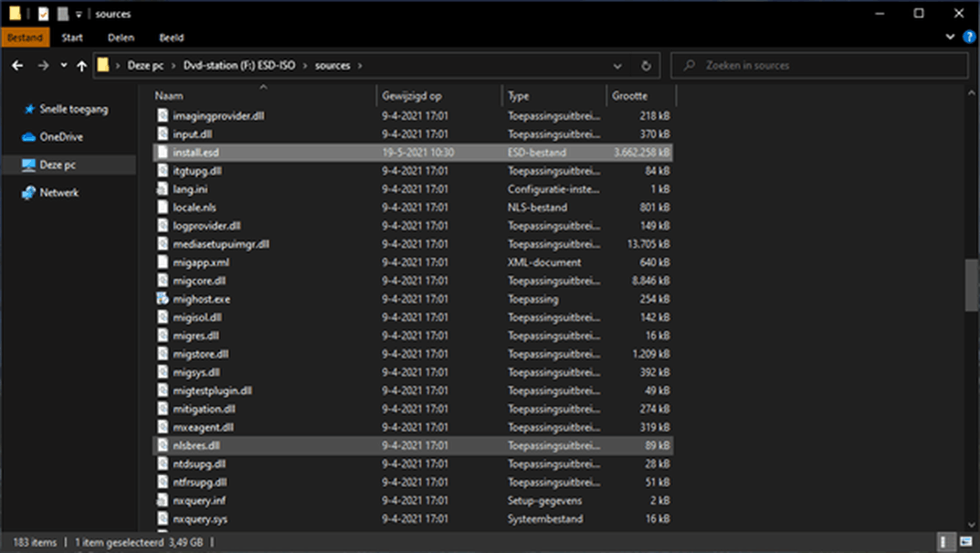This screenshot has height=553, width=980.
Task: Click the mxeagent.dll file icon
Action: [x=163, y=427]
